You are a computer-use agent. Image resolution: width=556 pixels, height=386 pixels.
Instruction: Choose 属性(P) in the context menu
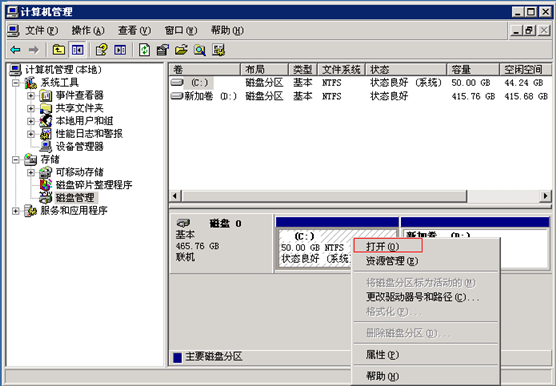click(x=426, y=355)
